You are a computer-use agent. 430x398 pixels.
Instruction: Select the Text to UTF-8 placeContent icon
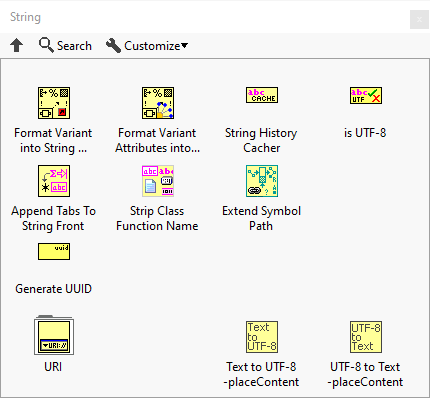coord(262,337)
